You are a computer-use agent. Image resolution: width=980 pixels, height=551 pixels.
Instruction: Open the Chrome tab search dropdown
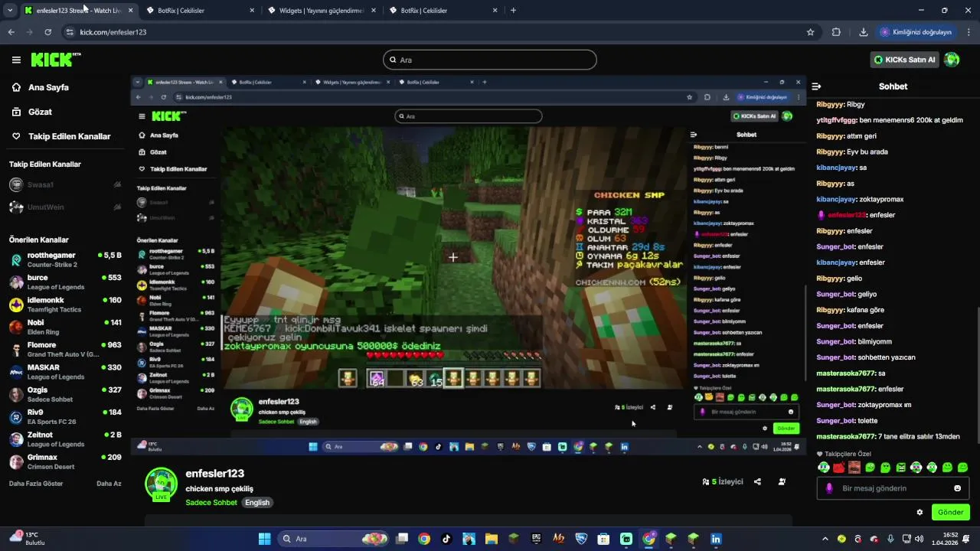click(10, 10)
